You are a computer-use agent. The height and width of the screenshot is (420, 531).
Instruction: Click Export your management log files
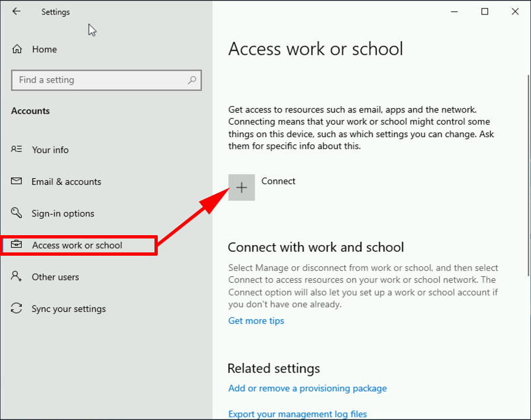(298, 414)
